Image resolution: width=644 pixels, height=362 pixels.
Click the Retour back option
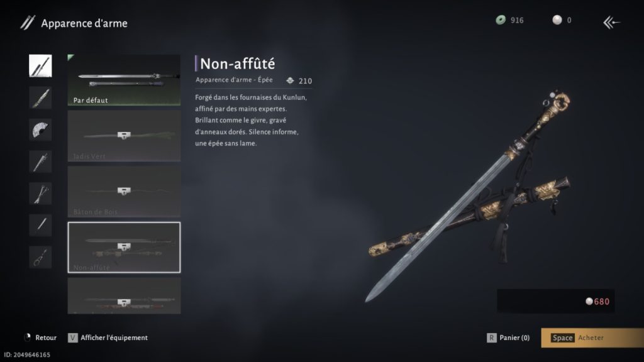[40, 337]
